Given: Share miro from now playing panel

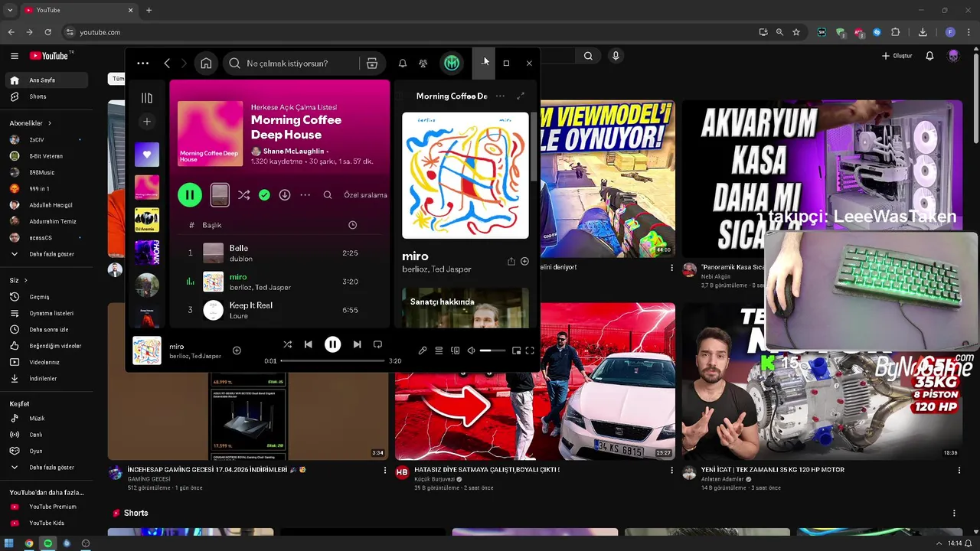Looking at the screenshot, I should pyautogui.click(x=511, y=262).
